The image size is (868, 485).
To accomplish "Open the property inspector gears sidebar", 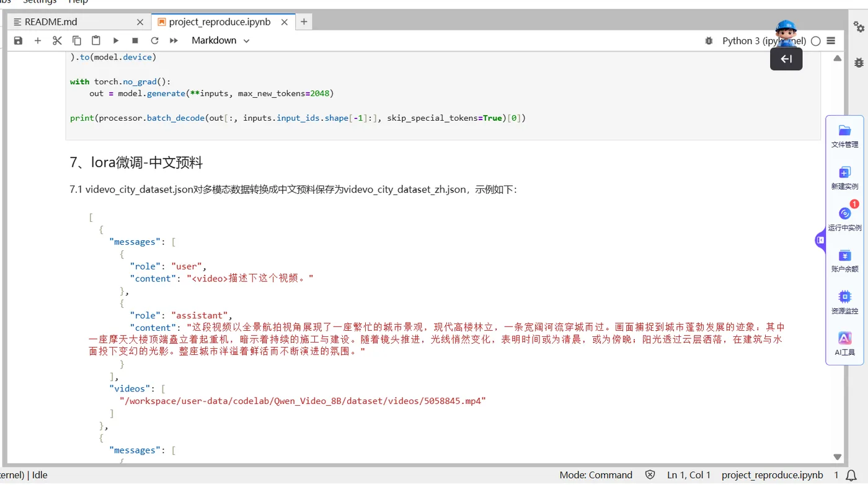I will (859, 27).
